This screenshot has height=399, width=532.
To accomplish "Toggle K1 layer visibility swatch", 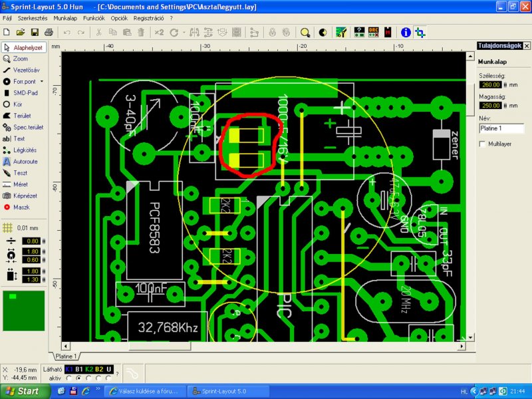I will [x=69, y=369].
